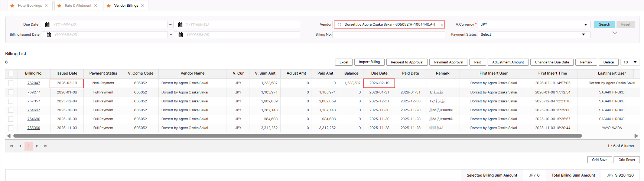Expand additional search filters chevron
Screen dimensions: 644x181
click(x=615, y=33)
